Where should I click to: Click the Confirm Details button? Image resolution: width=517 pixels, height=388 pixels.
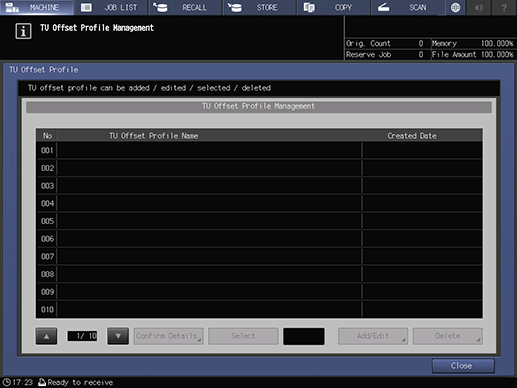(169, 336)
